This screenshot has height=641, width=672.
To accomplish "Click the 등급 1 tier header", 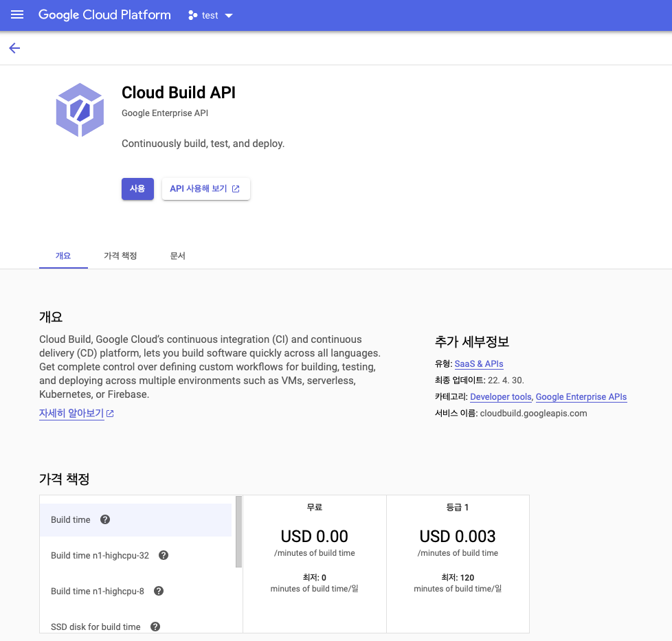I will point(458,507).
